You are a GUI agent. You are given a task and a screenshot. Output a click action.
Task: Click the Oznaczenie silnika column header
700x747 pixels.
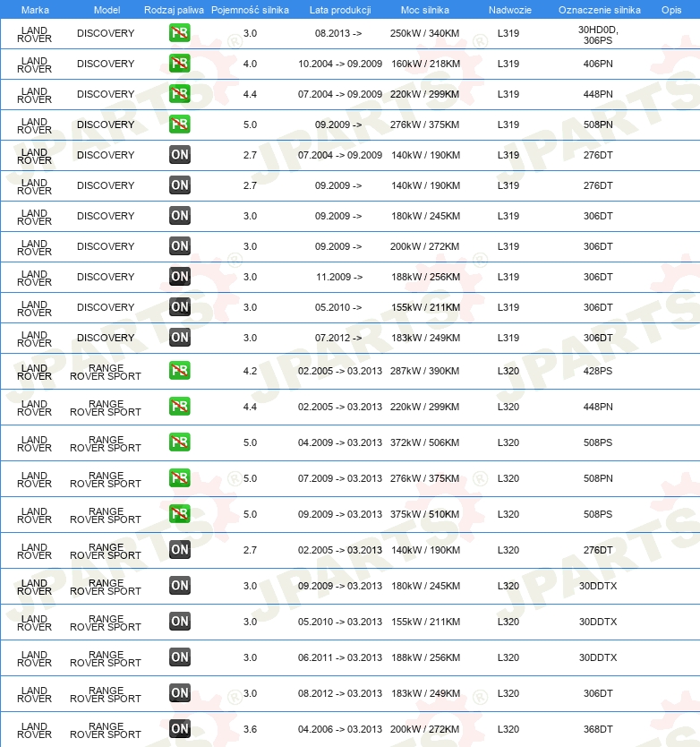pyautogui.click(x=600, y=10)
